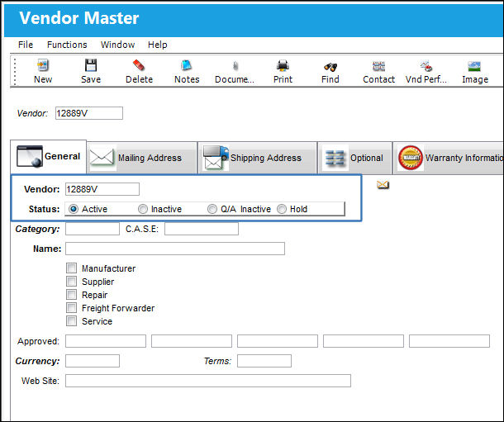Open the Contact toolbar icon

[x=378, y=66]
